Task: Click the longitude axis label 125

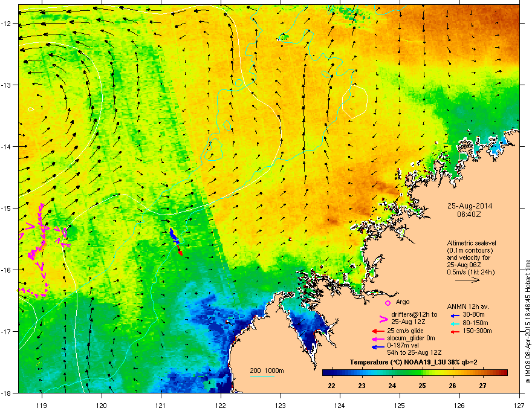Action: (400, 405)
